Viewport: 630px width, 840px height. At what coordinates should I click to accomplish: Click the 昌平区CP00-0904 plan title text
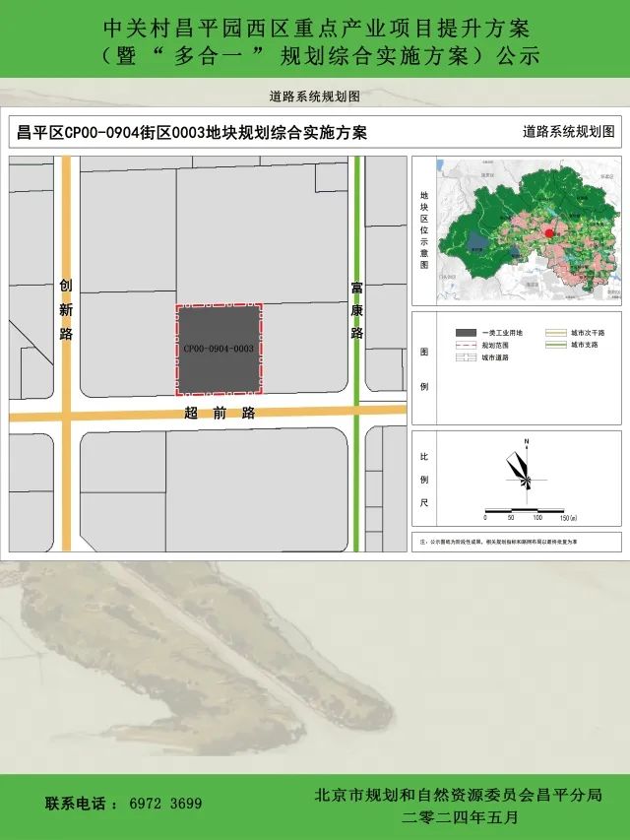pos(187,132)
